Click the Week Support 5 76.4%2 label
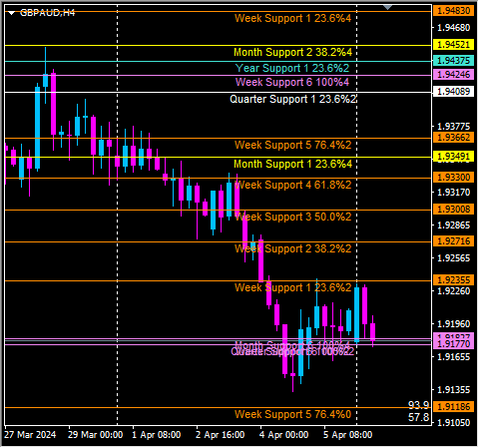This screenshot has width=479, height=448. (292, 145)
